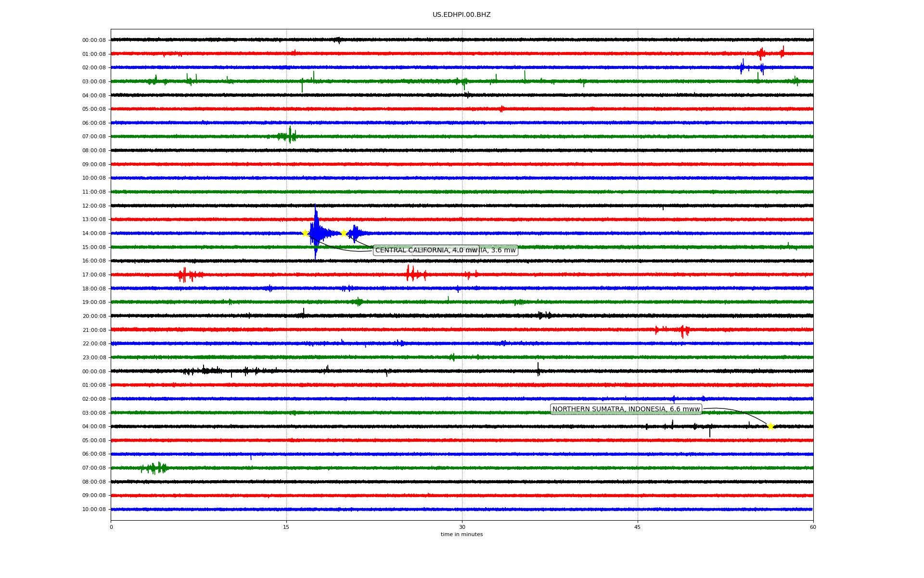Viewport: 924px width, 578px height.
Task: Click the yellow star right of large blue burst
Action: coord(344,233)
